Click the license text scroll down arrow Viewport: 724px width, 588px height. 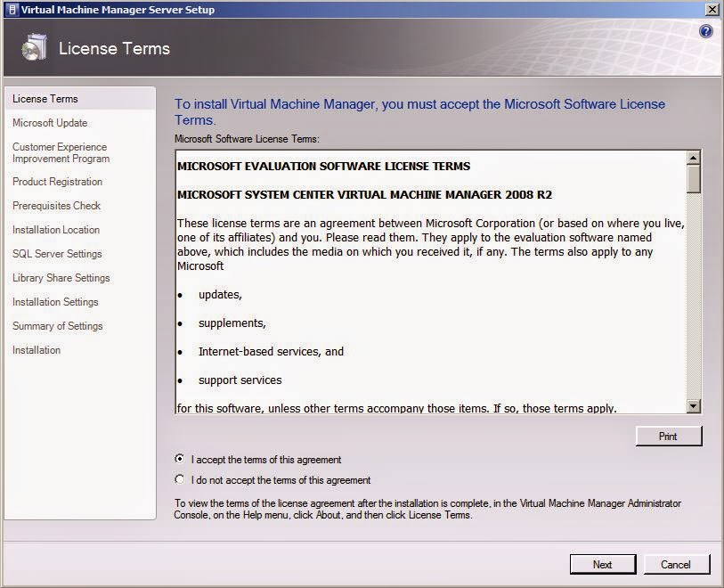(693, 406)
